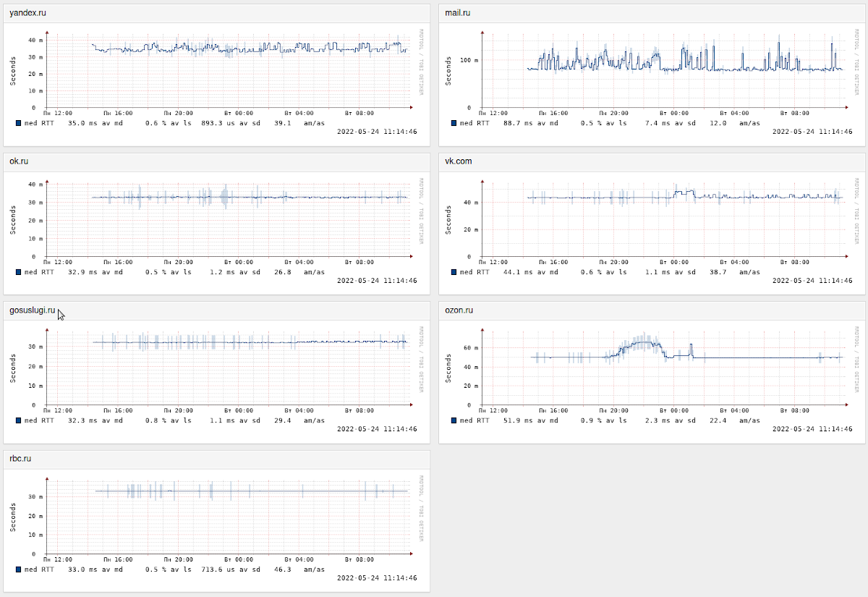Click the 12.0 am/as ratio value
Viewport: 868px width, 597px height.
718,123
